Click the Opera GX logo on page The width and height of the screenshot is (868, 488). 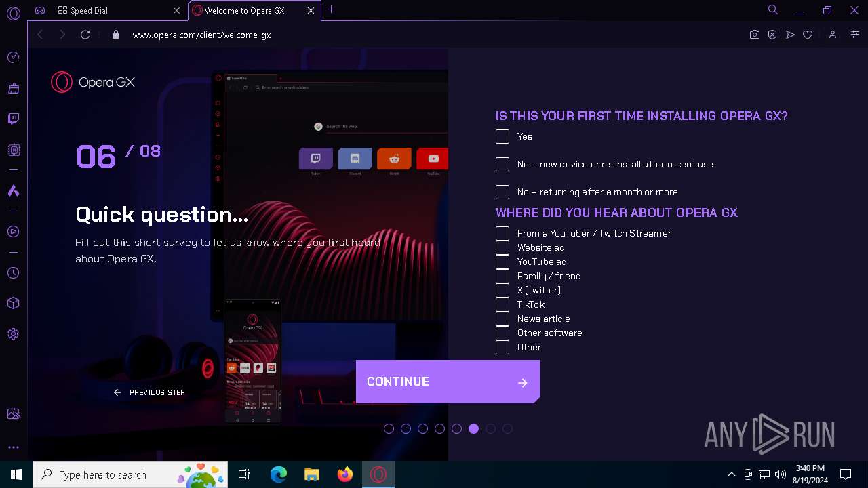tap(93, 82)
